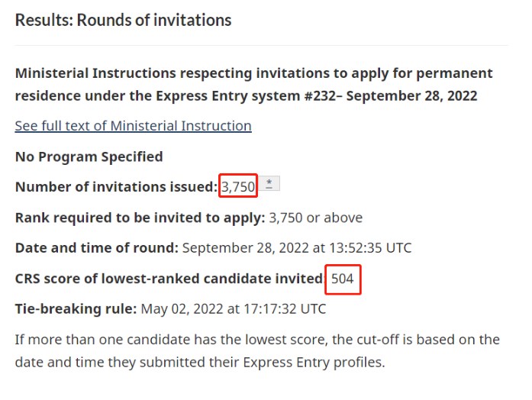Image resolution: width=532 pixels, height=400 pixels.
Task: Select the 13:52:35 UTC round timestamp
Action: coord(370,248)
